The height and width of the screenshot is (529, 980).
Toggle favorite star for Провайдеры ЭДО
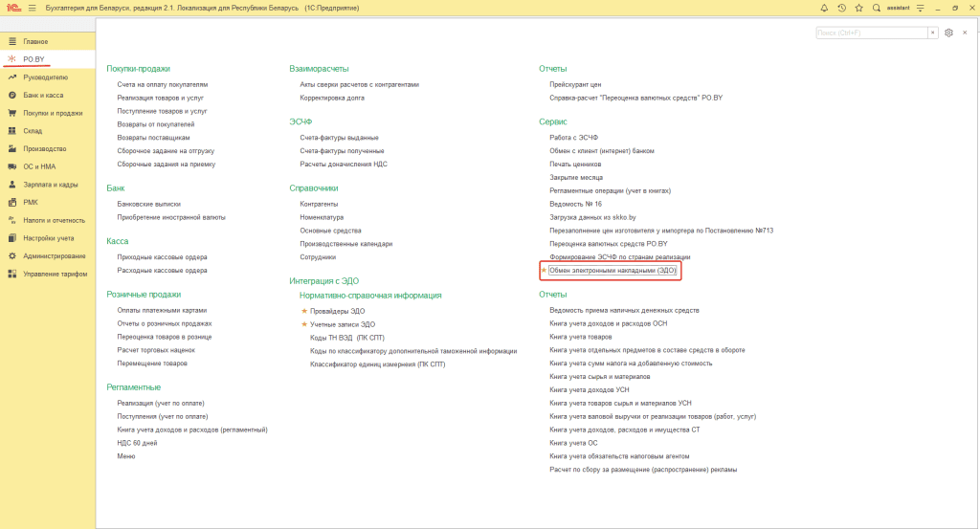[x=304, y=310]
